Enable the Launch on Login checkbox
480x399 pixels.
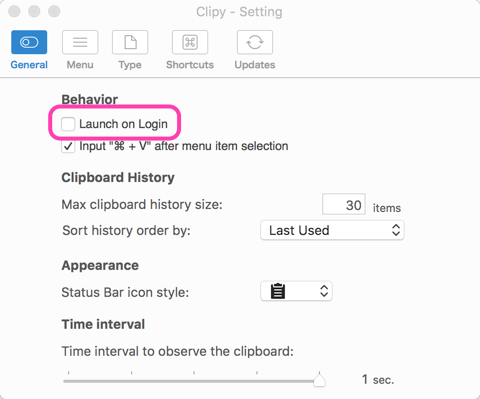point(68,124)
